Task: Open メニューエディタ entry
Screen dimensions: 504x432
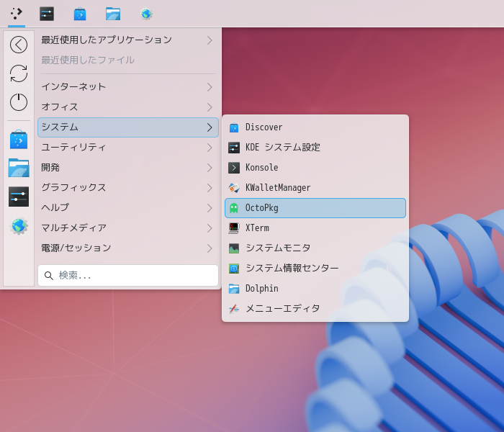Action: click(x=315, y=309)
